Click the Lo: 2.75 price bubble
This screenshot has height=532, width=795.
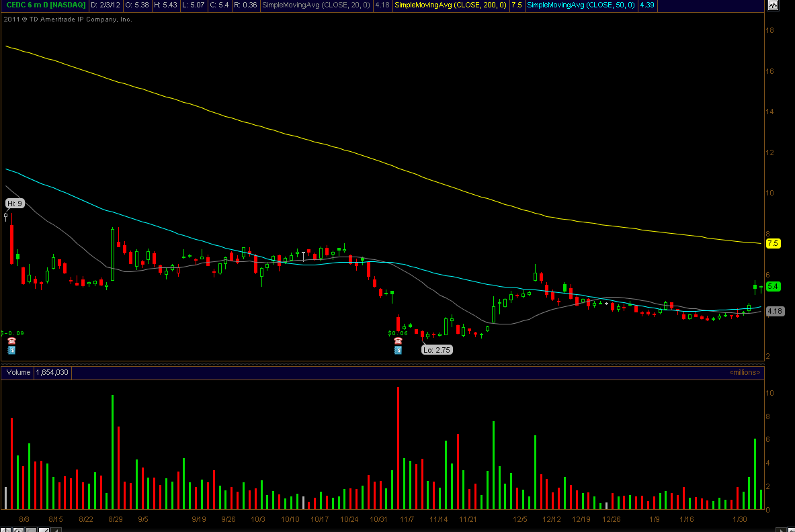click(x=437, y=349)
